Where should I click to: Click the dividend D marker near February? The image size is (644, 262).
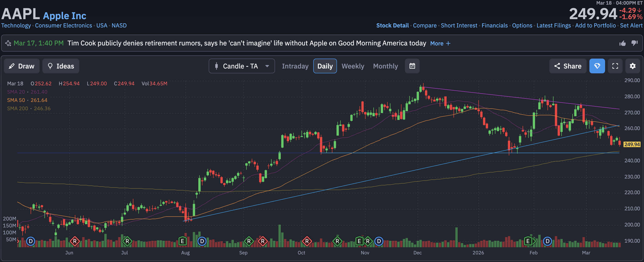click(x=547, y=241)
